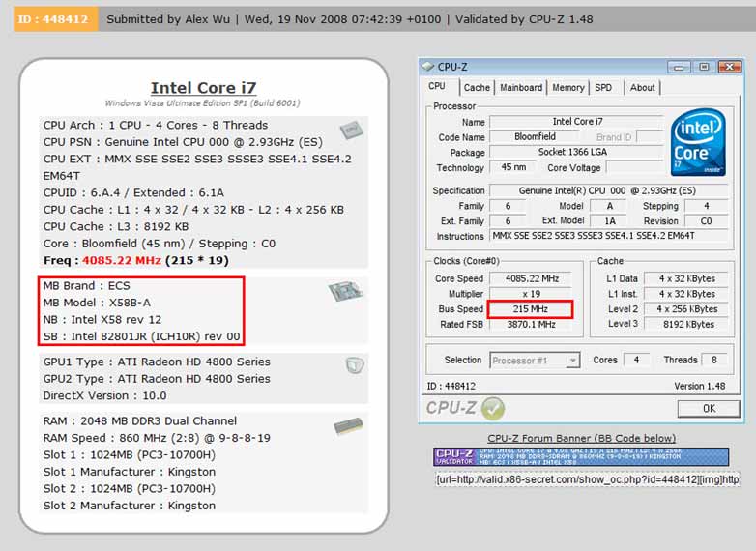Screen dimensions: 756x551
Task: Click the Code Name field Bloomfield
Action: click(x=535, y=137)
